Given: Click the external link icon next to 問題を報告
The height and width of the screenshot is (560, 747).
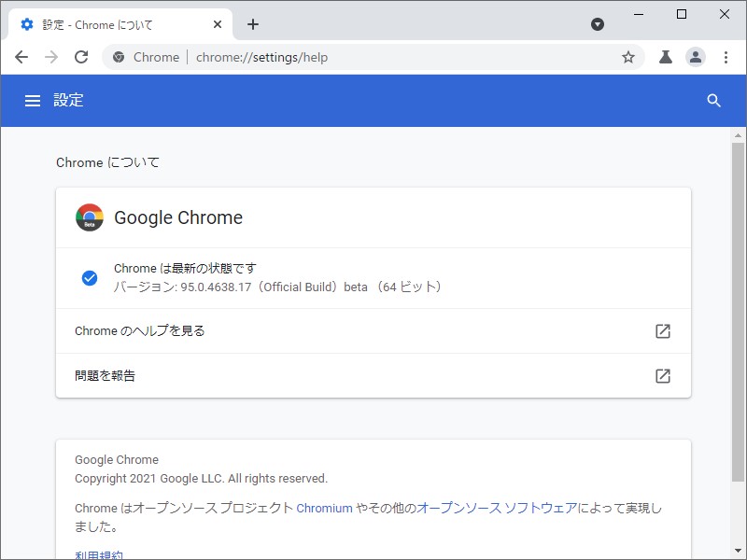Looking at the screenshot, I should tap(663, 376).
